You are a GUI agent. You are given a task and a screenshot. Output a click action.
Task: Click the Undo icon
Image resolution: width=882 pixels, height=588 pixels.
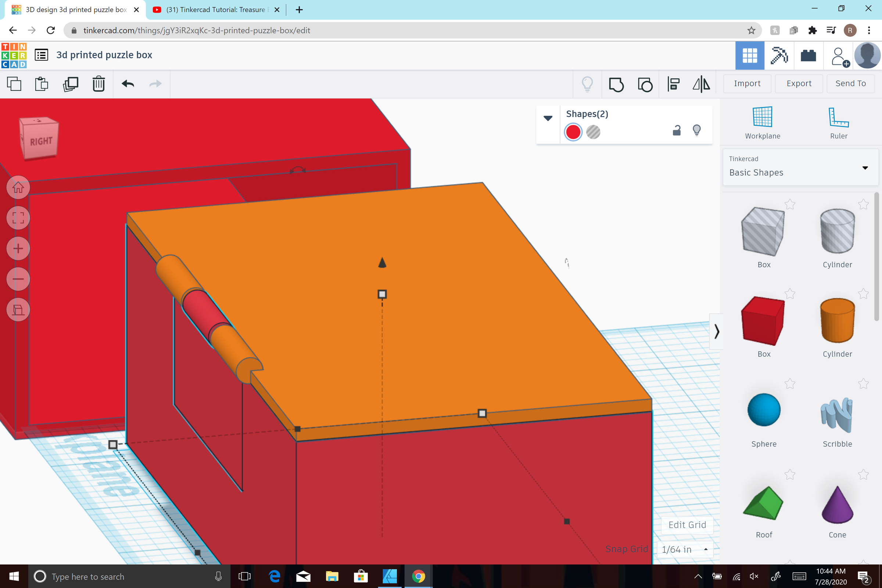pos(127,84)
